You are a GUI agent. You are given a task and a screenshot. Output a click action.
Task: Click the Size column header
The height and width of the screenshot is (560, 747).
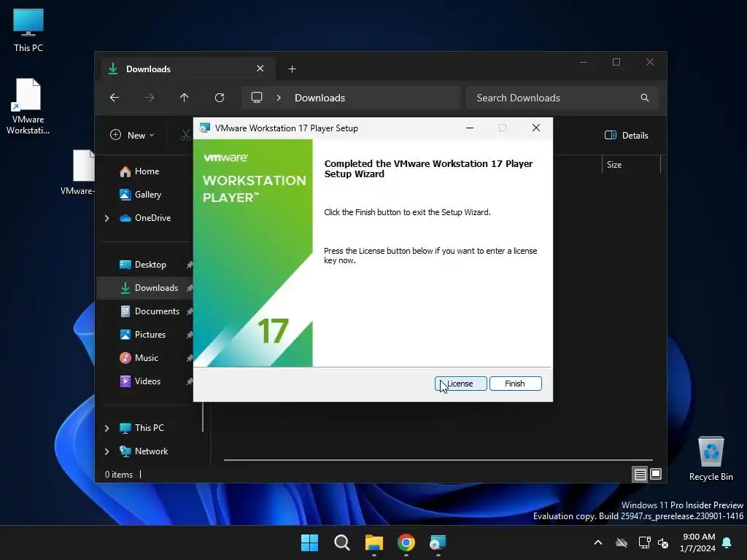tap(631, 165)
